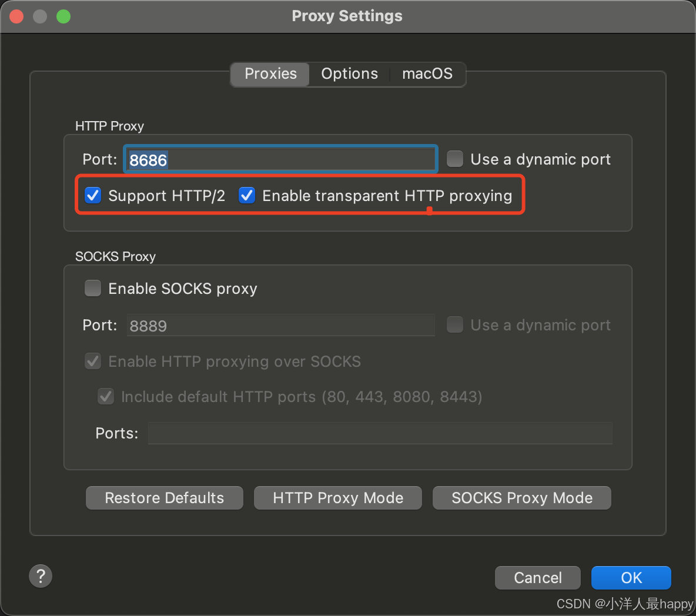Click SOCKS Proxy Mode button
The width and height of the screenshot is (696, 616).
coord(522,498)
